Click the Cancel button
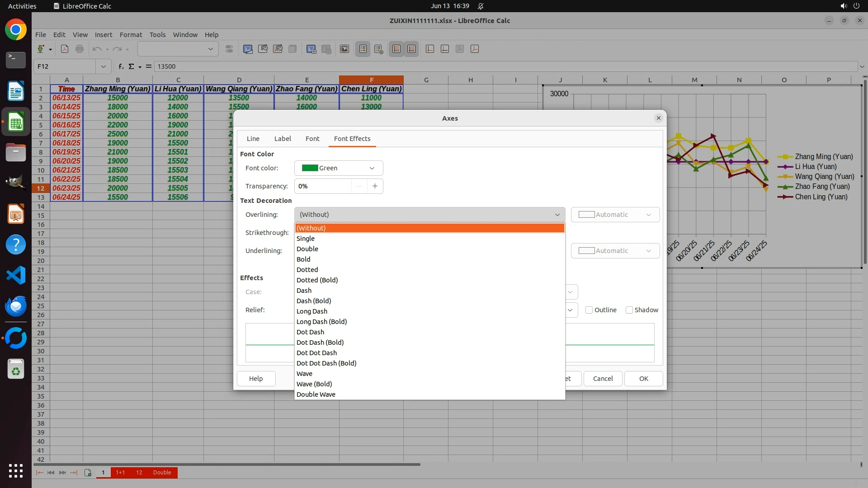868x488 pixels. coord(603,379)
